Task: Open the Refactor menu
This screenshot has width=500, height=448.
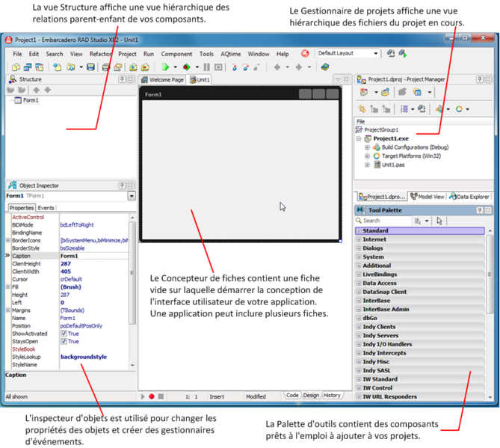Action: [100, 54]
